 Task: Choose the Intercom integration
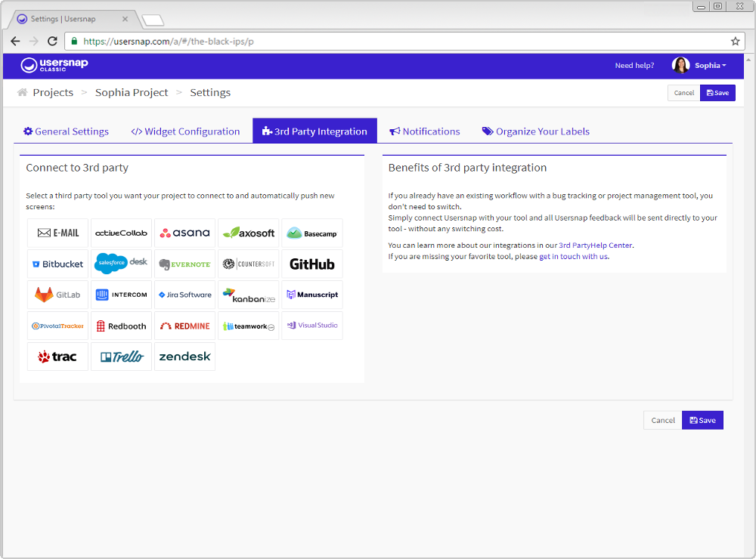[x=122, y=295]
